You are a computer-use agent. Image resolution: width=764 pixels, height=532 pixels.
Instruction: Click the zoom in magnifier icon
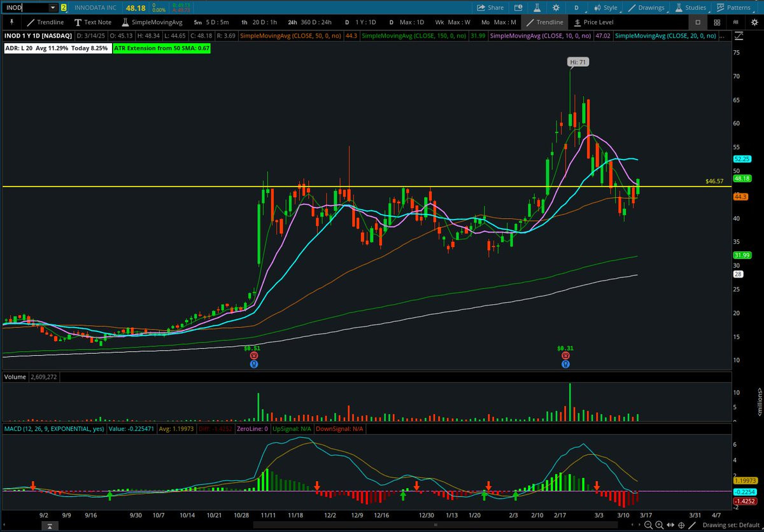pyautogui.click(x=660, y=525)
